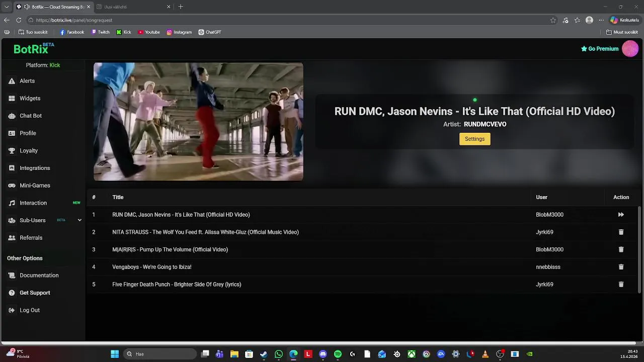Bookmark this page with the star icon
Screen dimensions: 644x362
click(x=553, y=20)
